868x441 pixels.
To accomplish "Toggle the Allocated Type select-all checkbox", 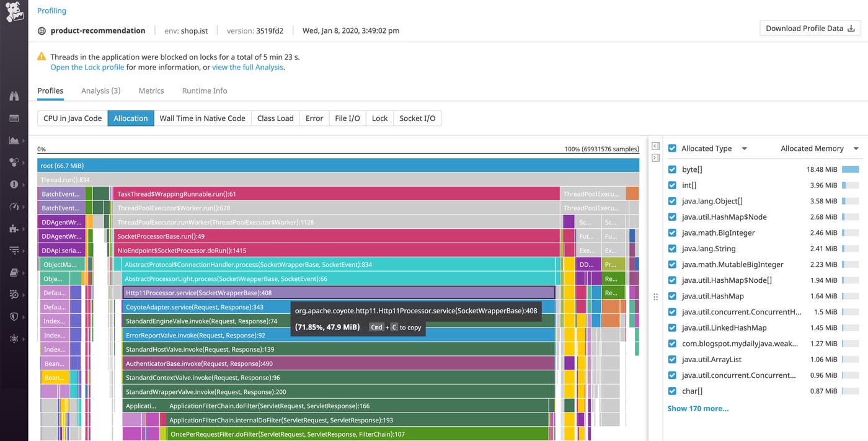I will (x=672, y=148).
